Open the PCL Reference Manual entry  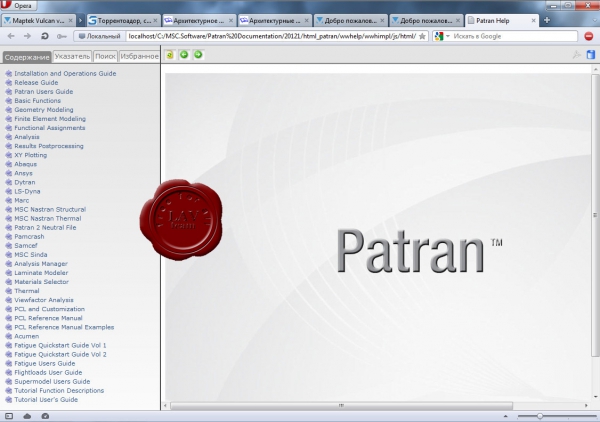(48, 318)
